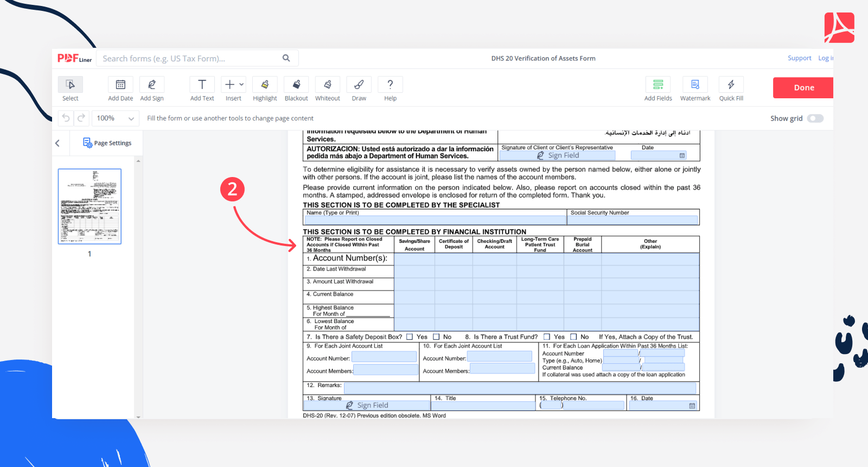Click the Quick Fill lightning icon
The width and height of the screenshot is (868, 467).
[731, 85]
